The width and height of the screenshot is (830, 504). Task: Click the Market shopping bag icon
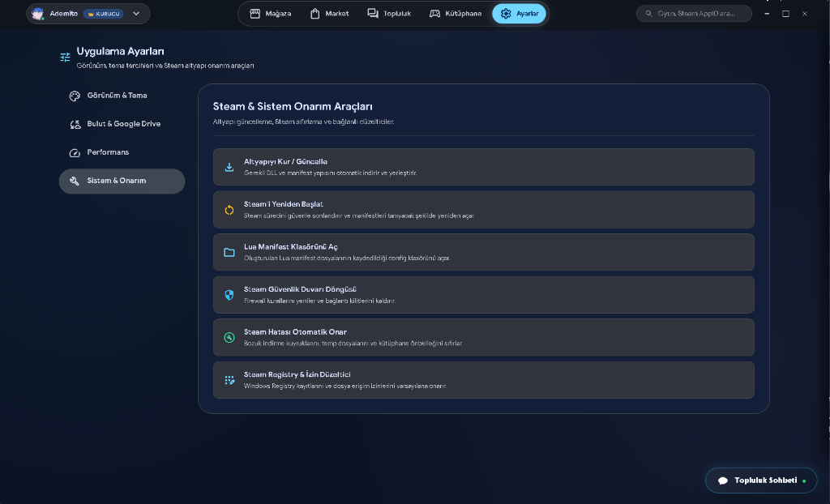point(315,14)
